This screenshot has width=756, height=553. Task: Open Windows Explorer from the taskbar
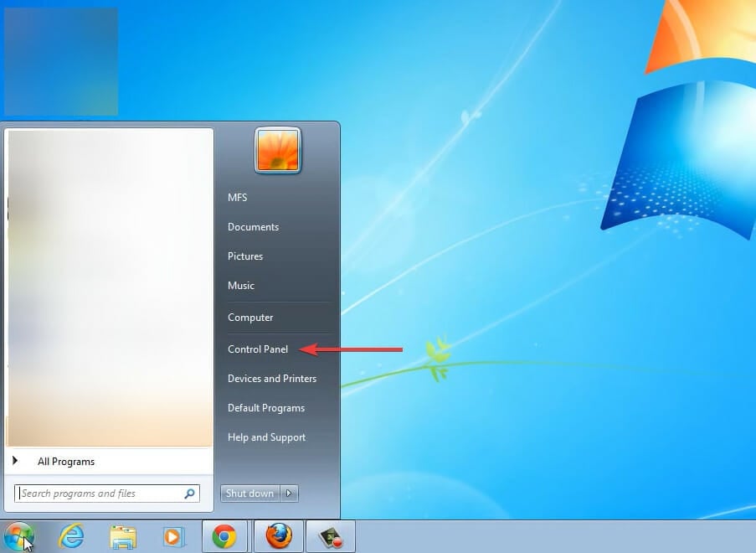coord(123,535)
